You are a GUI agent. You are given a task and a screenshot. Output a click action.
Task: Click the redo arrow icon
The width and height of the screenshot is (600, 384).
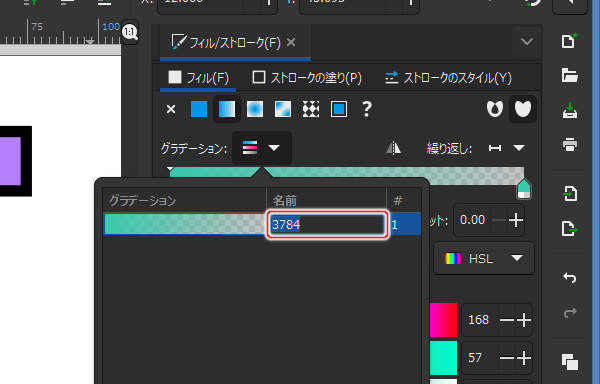569,312
